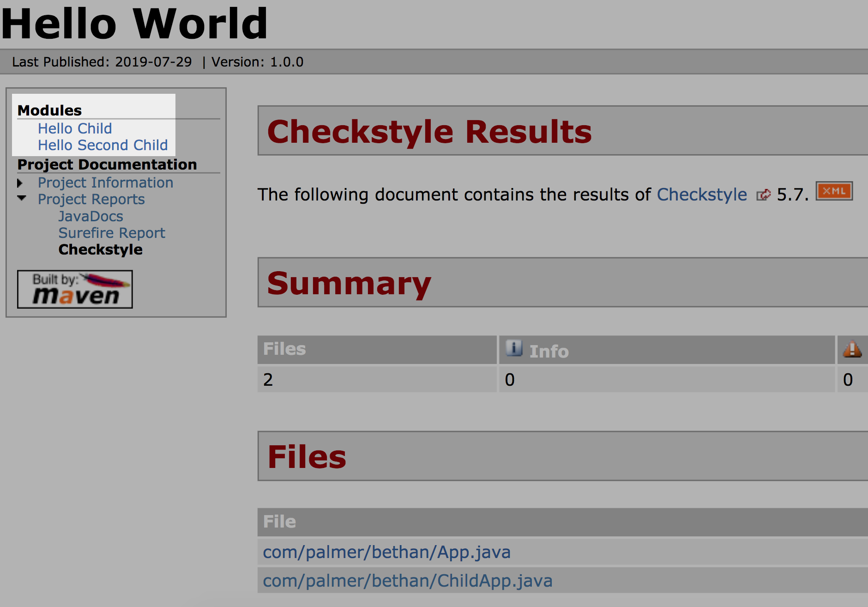
Task: Click the warning triangle icon in Summary
Action: [852, 349]
